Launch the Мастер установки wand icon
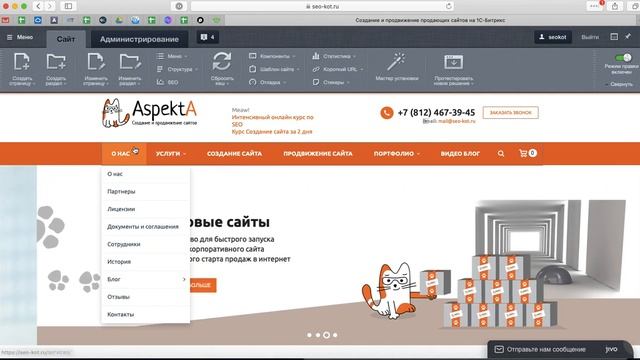The height and width of the screenshot is (360, 640). [396, 62]
